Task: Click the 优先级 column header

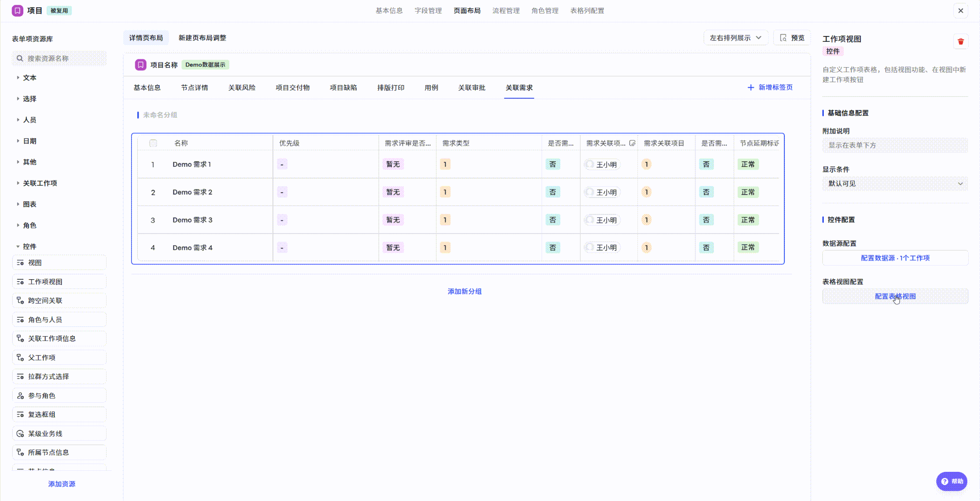Action: click(290, 143)
